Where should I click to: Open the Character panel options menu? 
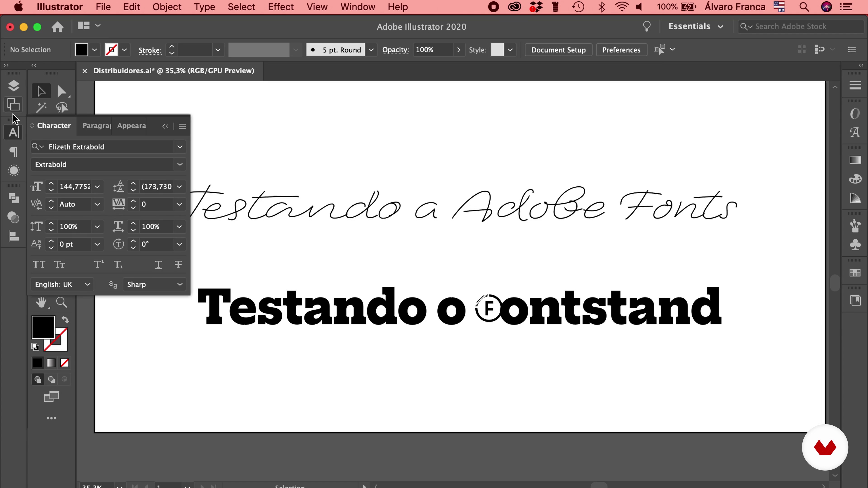pos(182,126)
